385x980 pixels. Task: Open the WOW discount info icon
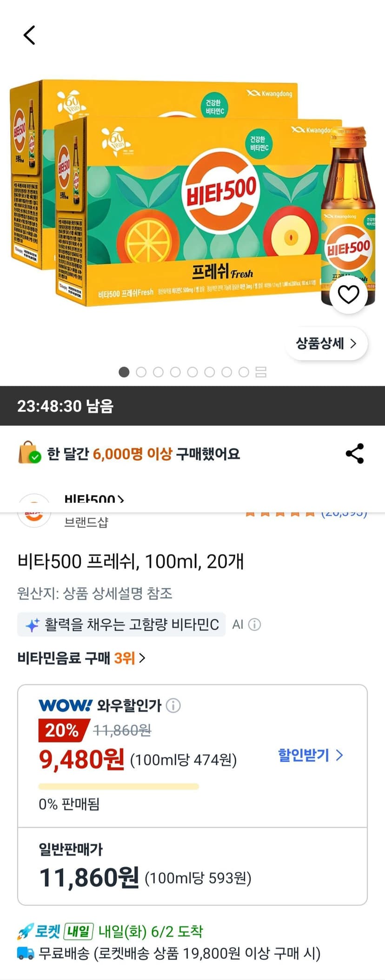coord(173,705)
